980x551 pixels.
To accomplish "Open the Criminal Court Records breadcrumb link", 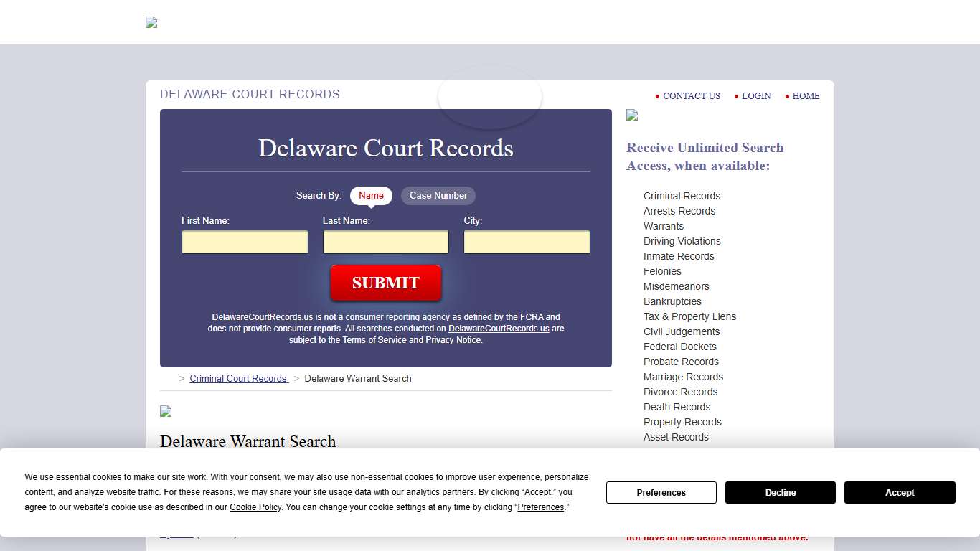I will pos(238,378).
